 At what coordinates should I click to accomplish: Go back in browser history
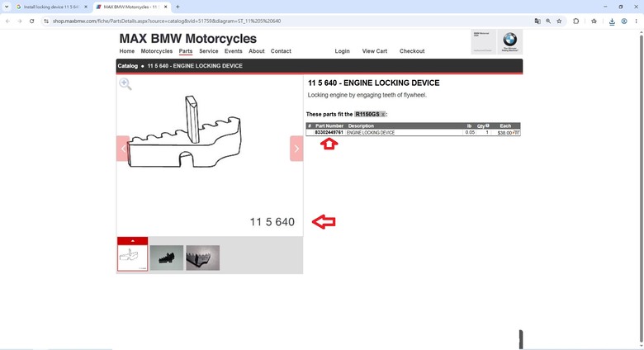(x=7, y=21)
